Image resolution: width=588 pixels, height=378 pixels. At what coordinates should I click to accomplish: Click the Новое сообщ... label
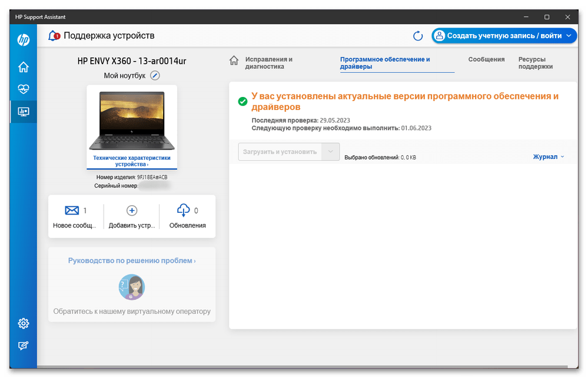pyautogui.click(x=74, y=225)
